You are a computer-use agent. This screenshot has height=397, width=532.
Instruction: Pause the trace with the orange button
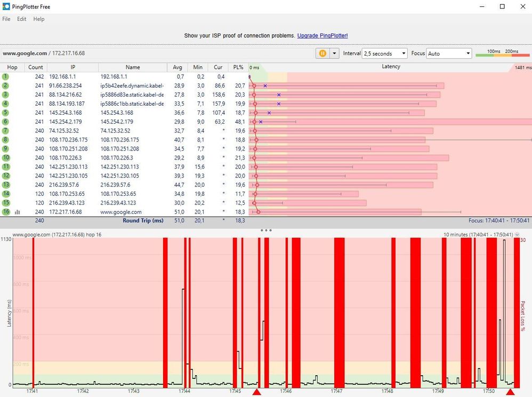click(x=323, y=53)
